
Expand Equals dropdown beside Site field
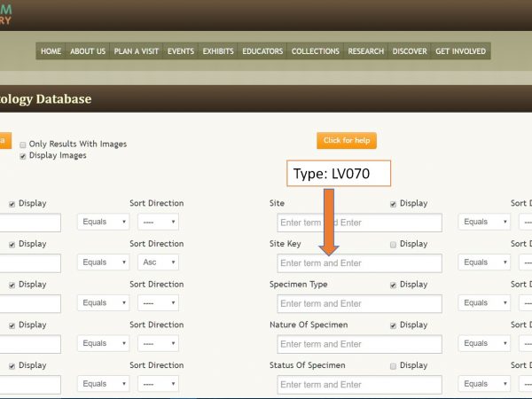pos(483,223)
